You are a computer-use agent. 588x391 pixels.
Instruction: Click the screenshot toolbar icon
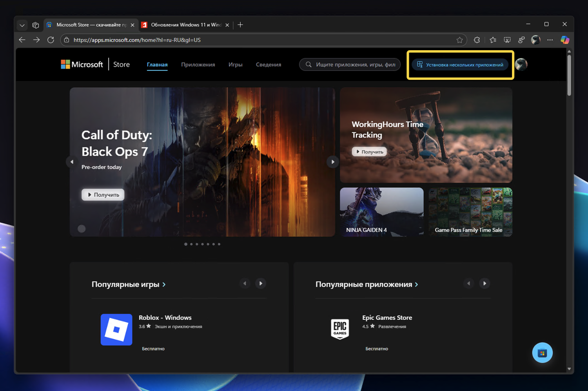click(507, 40)
